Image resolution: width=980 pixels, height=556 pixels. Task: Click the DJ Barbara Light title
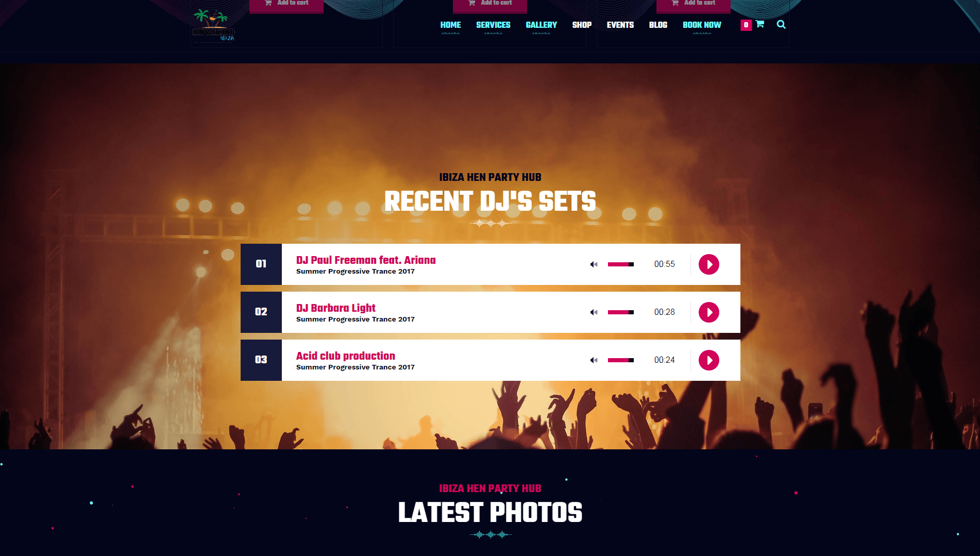tap(335, 308)
